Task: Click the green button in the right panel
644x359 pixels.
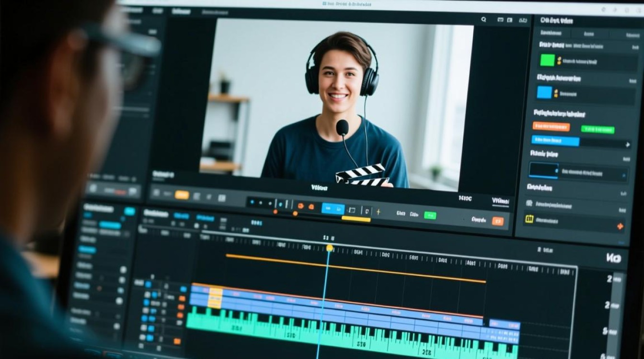Action: (598, 129)
